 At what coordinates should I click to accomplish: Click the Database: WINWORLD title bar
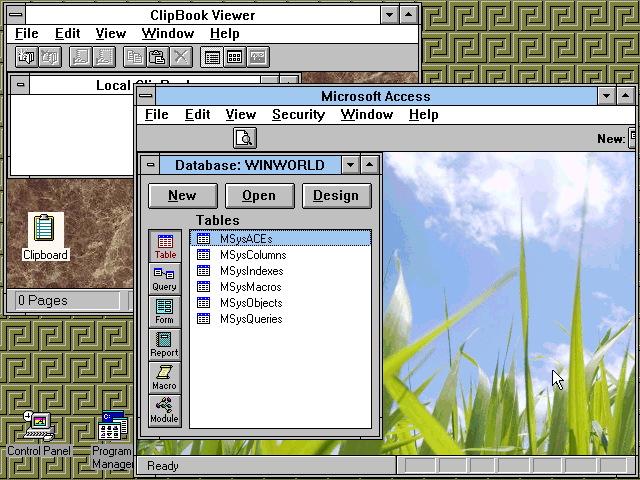[x=250, y=165]
